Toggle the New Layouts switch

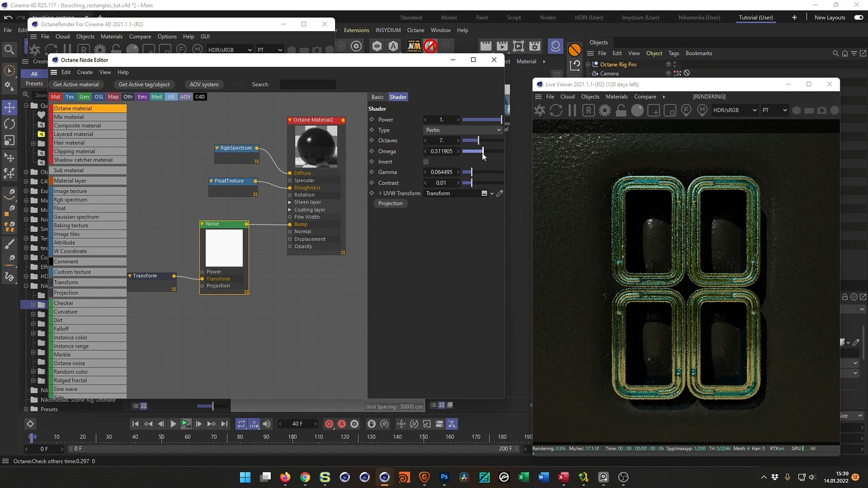pyautogui.click(x=859, y=17)
